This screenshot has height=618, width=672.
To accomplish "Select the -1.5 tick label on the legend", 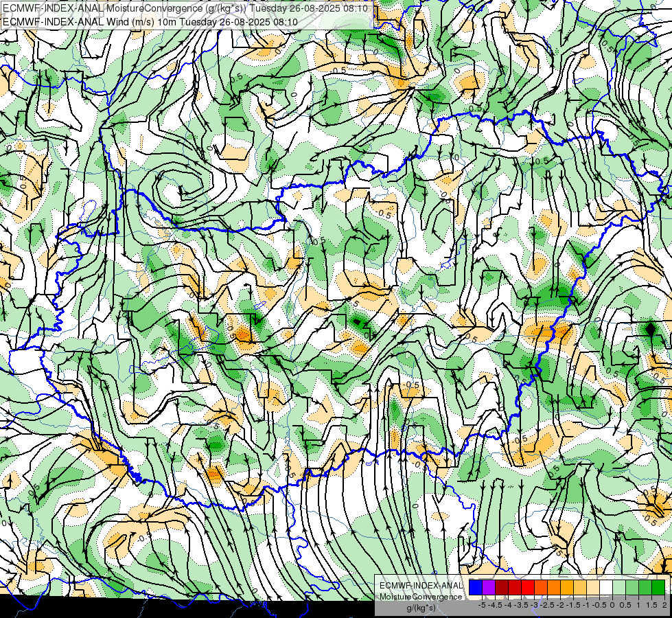I will click(573, 605).
